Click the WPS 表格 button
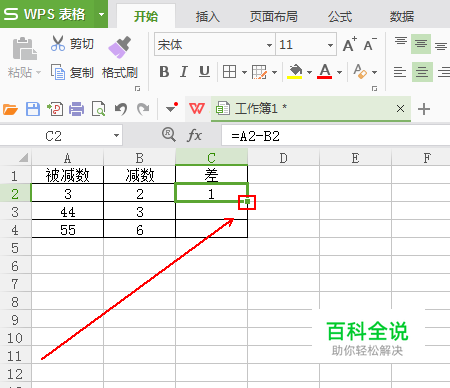The width and height of the screenshot is (450, 388). 47,14
